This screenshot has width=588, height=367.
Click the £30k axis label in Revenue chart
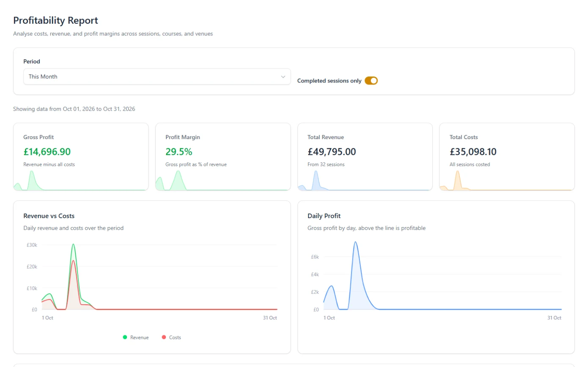[x=32, y=245]
